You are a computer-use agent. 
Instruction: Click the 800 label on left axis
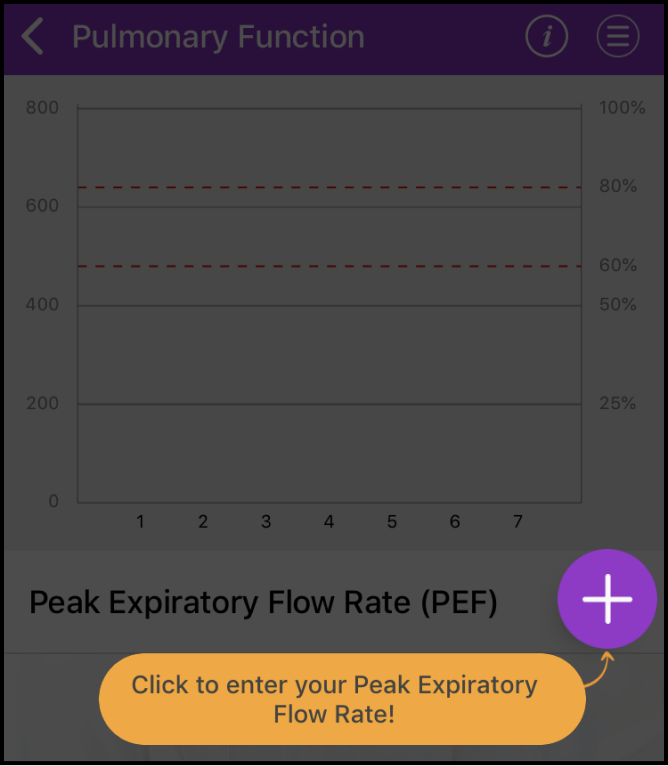tap(42, 108)
